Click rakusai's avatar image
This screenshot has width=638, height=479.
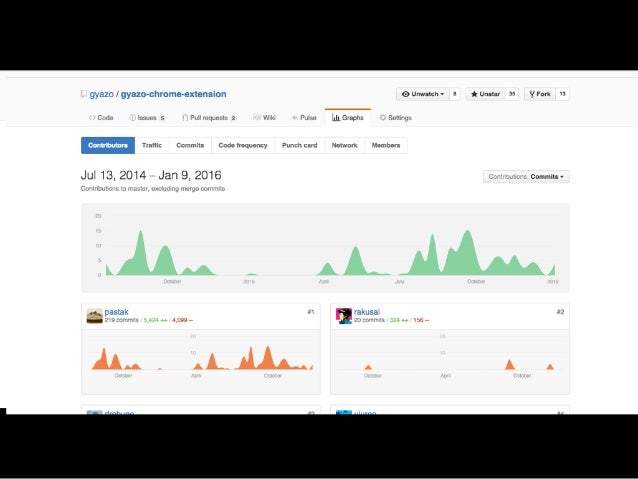click(x=344, y=316)
